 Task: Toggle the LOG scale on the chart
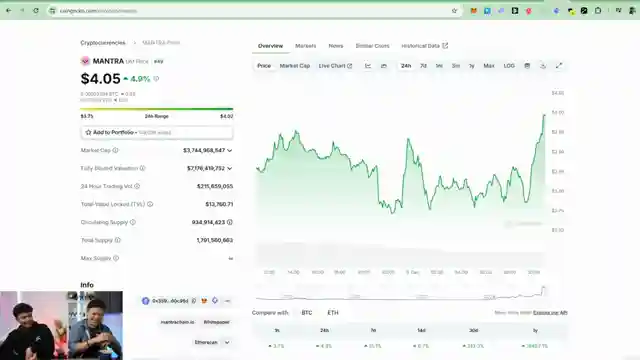pos(509,66)
